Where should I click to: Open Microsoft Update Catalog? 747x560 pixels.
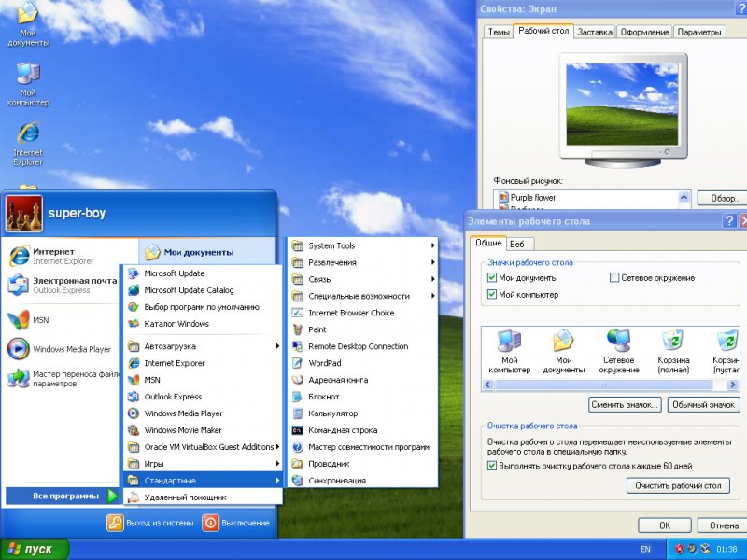203,290
